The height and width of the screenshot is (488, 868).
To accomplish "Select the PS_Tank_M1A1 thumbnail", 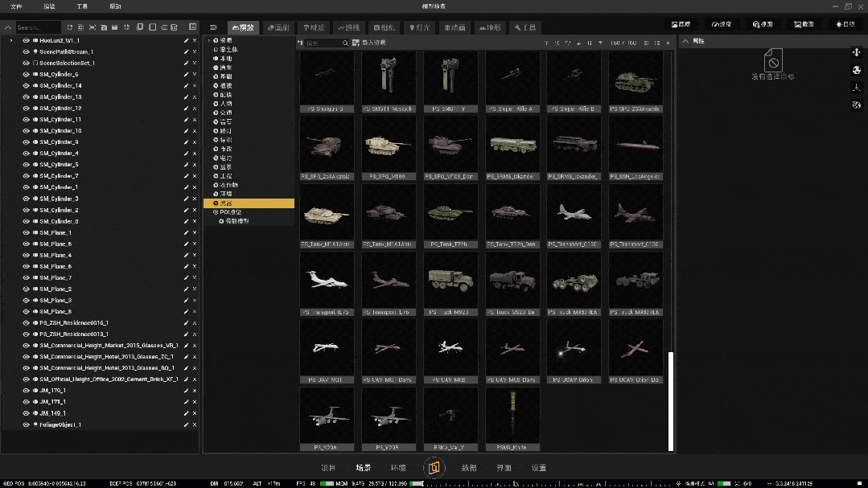I will (327, 212).
